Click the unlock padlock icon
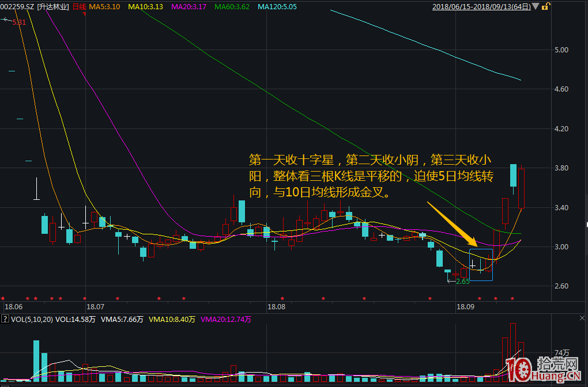The width and height of the screenshot is (588, 387). pyautogui.click(x=546, y=6)
